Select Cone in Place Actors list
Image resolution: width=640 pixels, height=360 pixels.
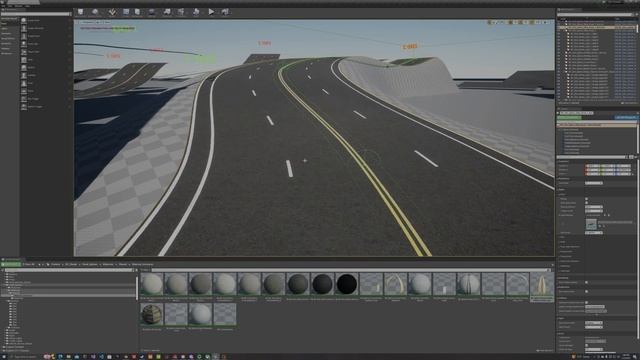[x=46, y=83]
